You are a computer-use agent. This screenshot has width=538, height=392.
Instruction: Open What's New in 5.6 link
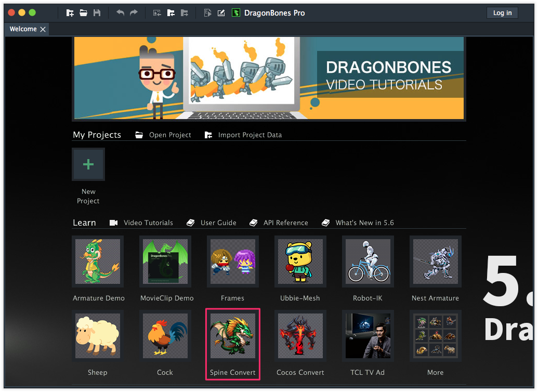click(365, 223)
